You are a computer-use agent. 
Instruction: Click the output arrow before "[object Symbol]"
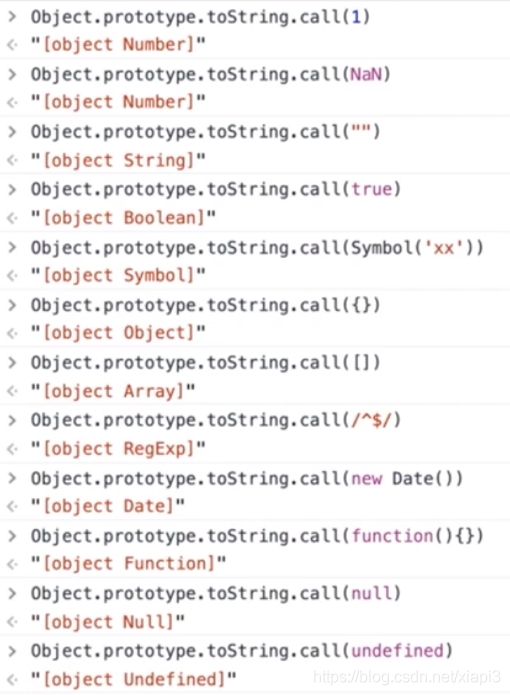pos(12,275)
